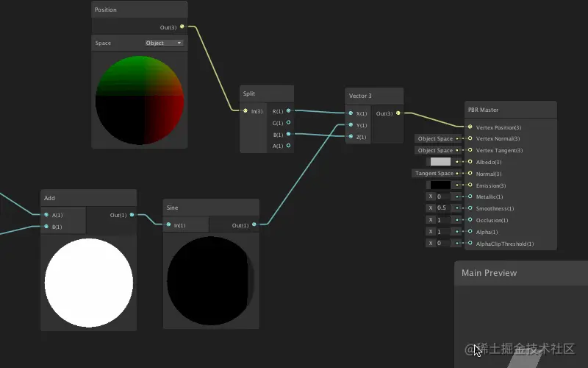The image size is (588, 368).
Task: Click the Sine node Out(1) port
Action: tap(254, 224)
